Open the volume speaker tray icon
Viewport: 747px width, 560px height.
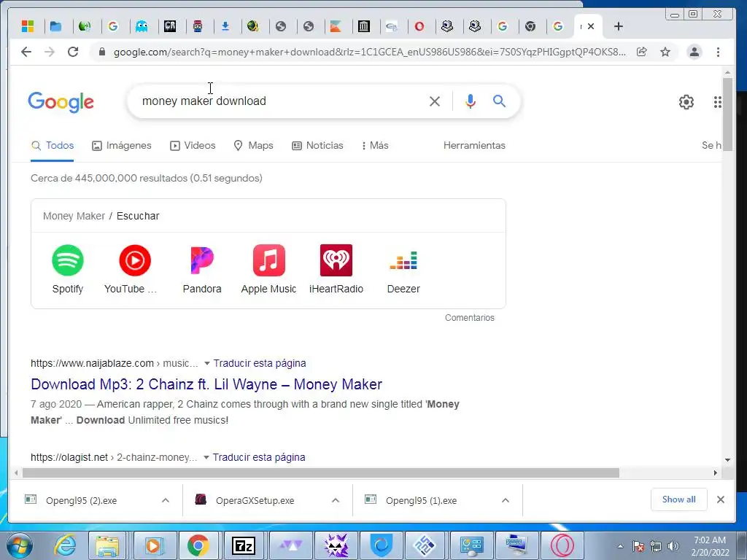(x=673, y=546)
